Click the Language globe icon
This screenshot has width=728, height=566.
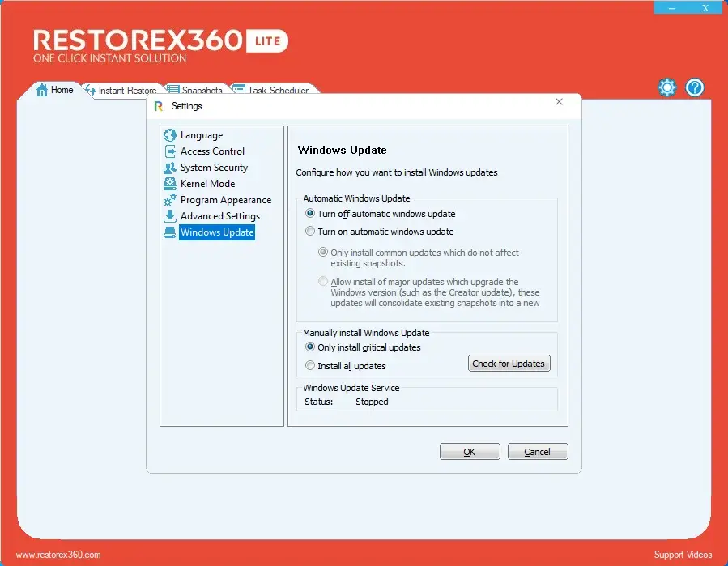pyautogui.click(x=170, y=135)
